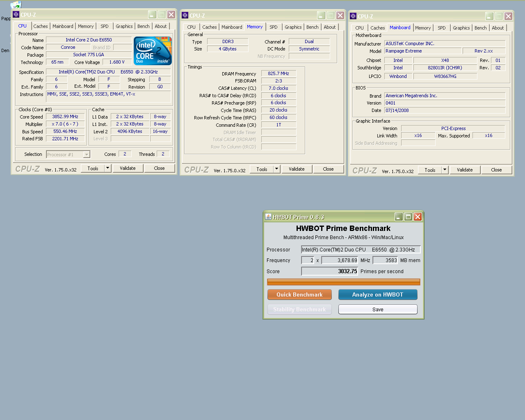
Task: Click frequency field showing 3,678.69
Action: 340,260
